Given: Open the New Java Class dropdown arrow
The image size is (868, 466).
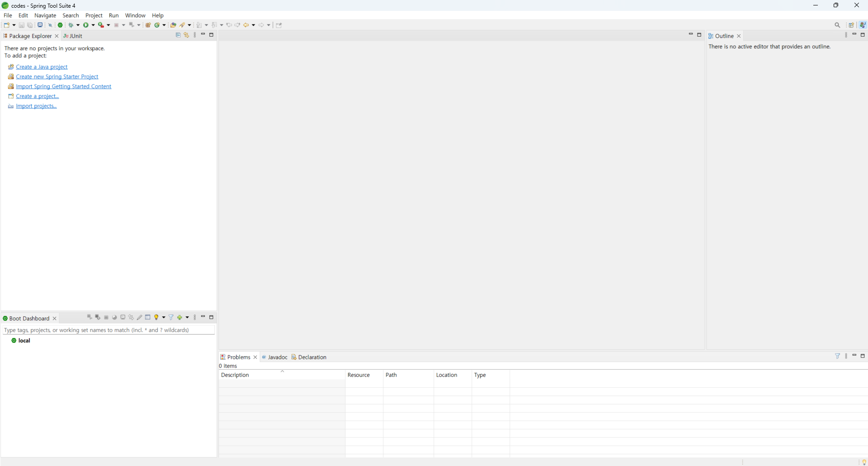Looking at the screenshot, I should pyautogui.click(x=164, y=25).
